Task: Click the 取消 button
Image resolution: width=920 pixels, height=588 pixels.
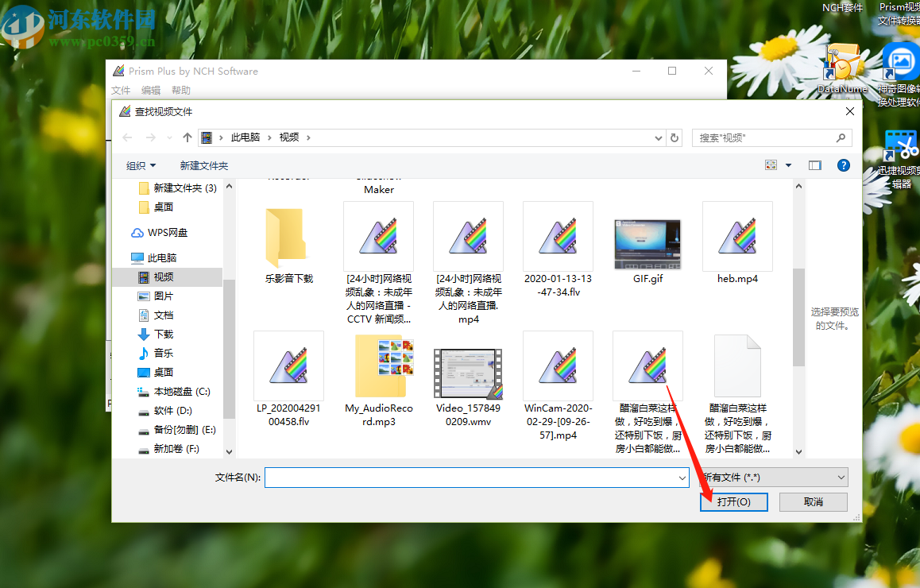Action: (813, 501)
